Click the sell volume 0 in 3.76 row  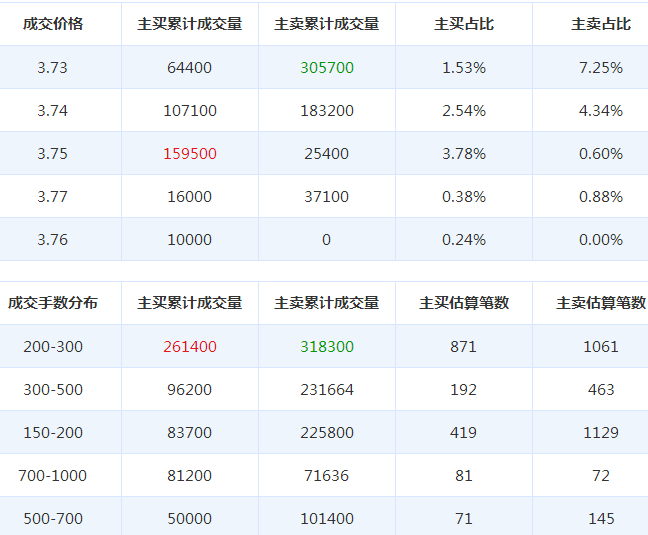pyautogui.click(x=326, y=239)
